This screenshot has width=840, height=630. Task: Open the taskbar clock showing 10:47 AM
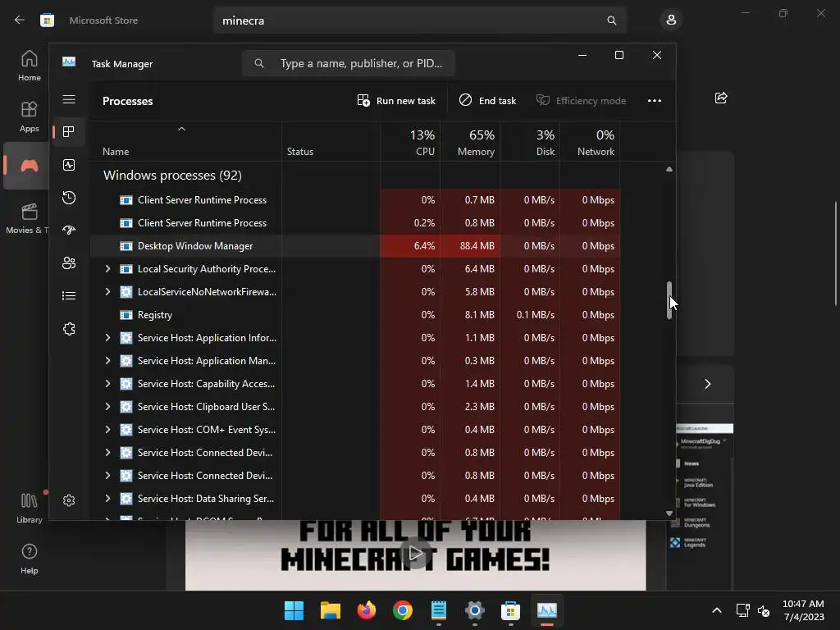tap(803, 610)
